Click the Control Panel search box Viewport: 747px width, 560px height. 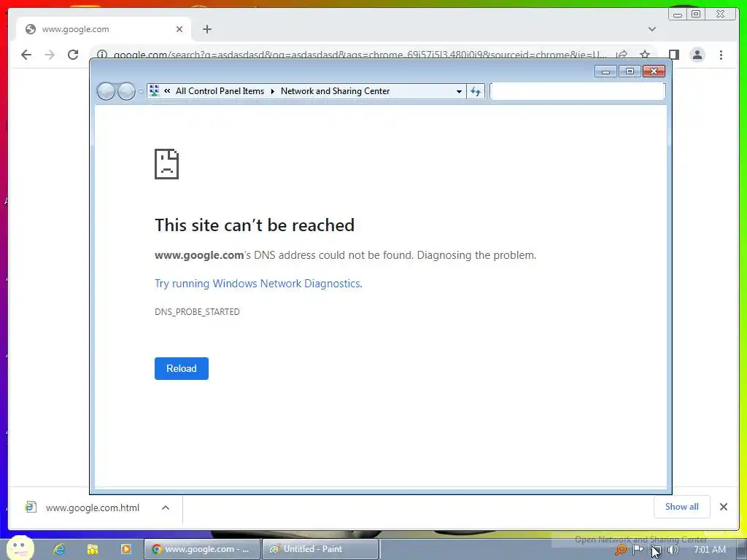click(578, 91)
